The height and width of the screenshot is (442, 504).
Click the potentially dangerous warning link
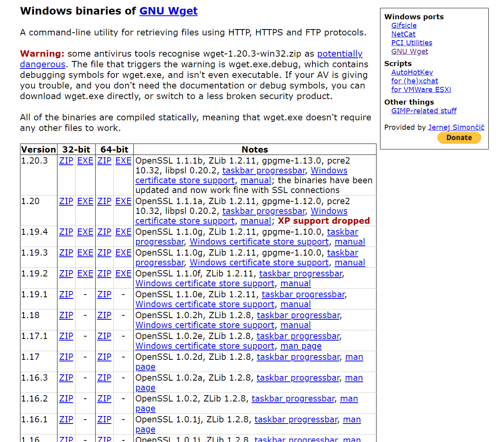point(340,53)
